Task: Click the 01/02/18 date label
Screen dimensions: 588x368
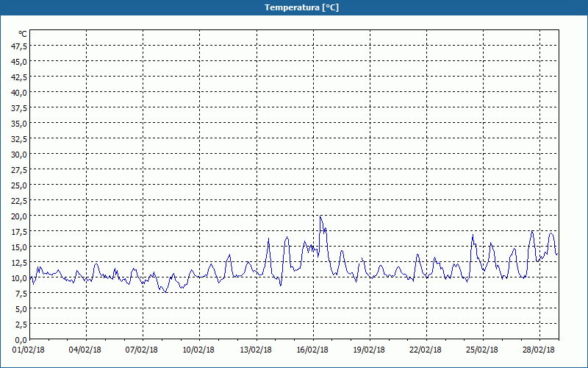Action: tap(28, 350)
